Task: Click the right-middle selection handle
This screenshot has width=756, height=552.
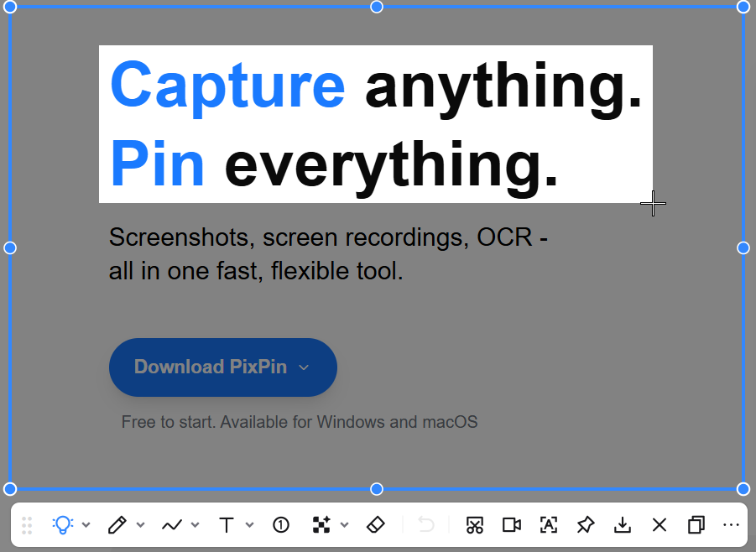Action: [743, 247]
